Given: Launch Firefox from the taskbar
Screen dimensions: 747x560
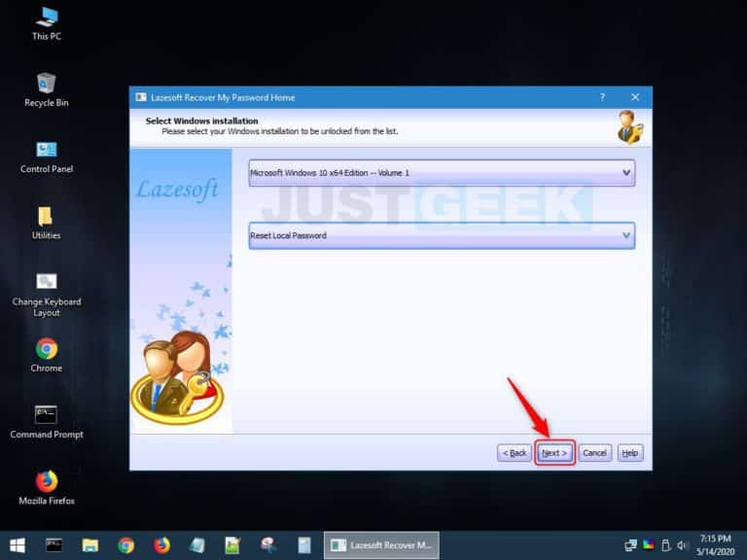Looking at the screenshot, I should click(161, 545).
